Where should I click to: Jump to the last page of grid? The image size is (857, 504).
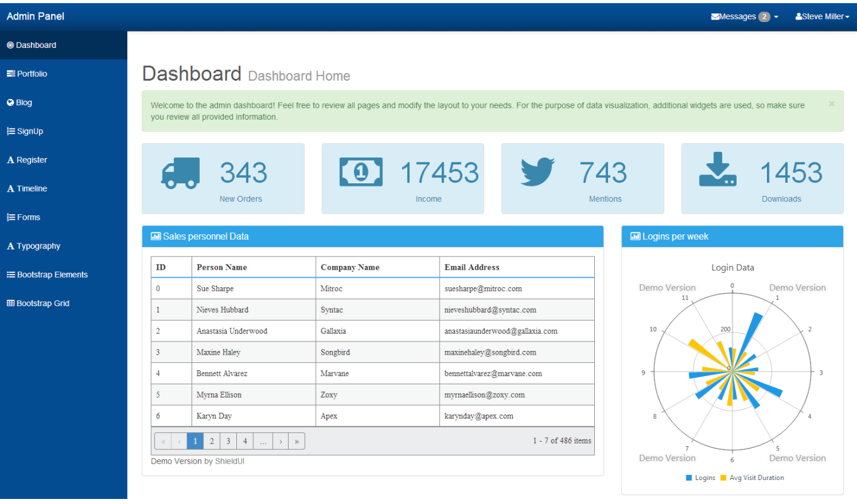coord(296,441)
